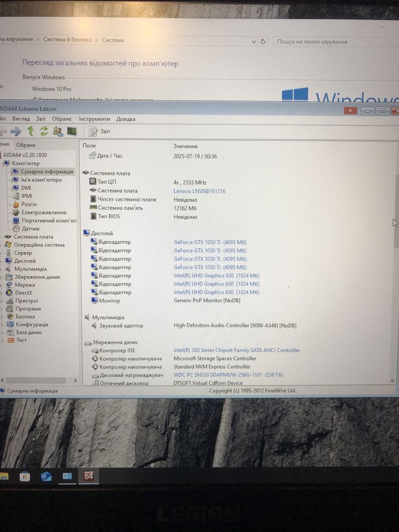Open the Intel 300 Series SATA AHCI Controller link
Viewport: 399px width, 532px height.
(x=237, y=350)
